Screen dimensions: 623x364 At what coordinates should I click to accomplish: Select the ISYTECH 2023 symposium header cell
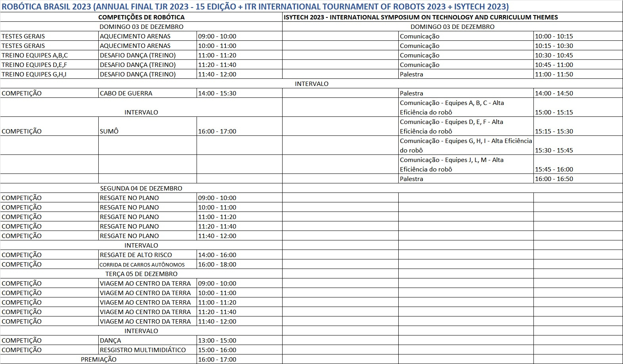(x=420, y=17)
